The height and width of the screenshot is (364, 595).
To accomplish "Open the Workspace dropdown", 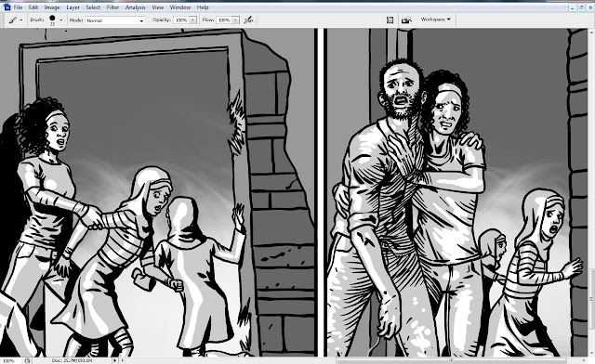I will pyautogui.click(x=435, y=19).
